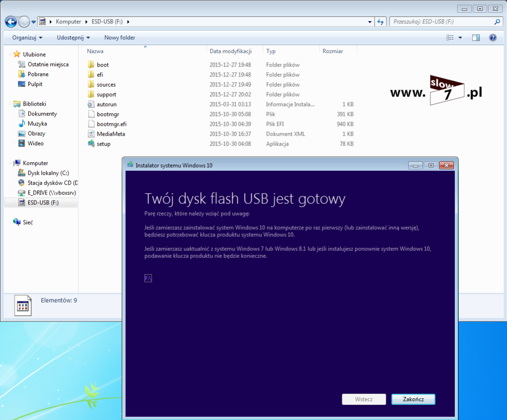Open Ulubione favorites in sidebar
507x420 pixels.
coord(34,54)
